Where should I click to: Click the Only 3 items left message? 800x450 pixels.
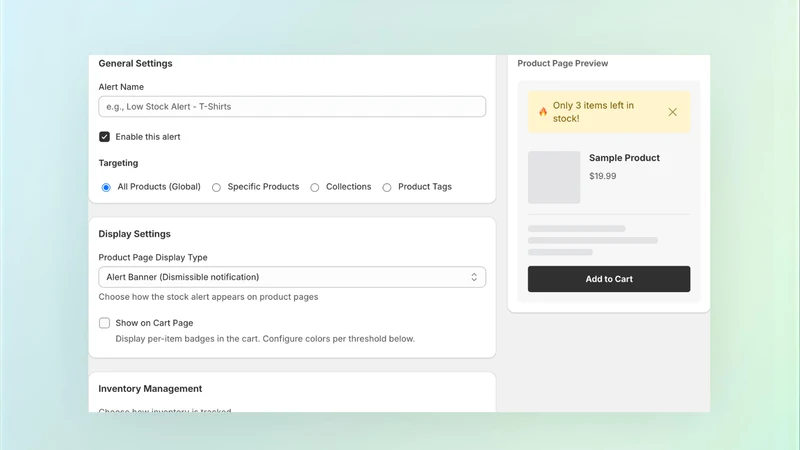coord(593,112)
